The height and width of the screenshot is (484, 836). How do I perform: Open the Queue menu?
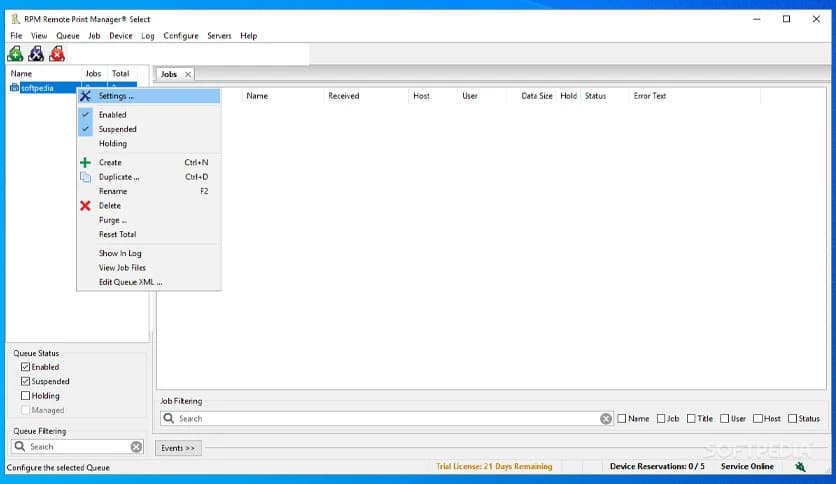tap(68, 36)
